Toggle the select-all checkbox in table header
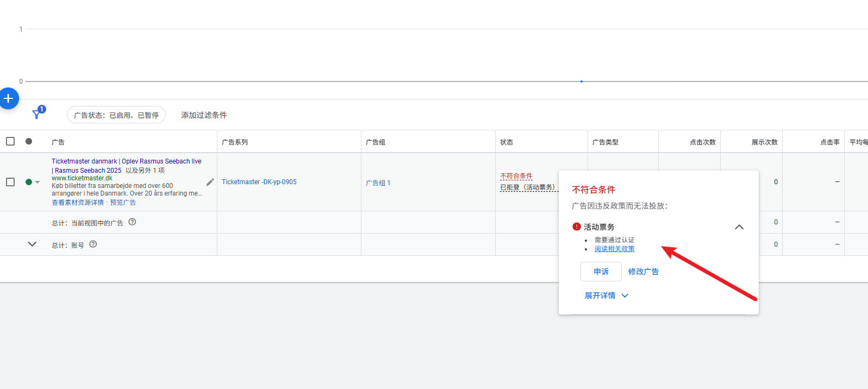Screen dimensions: 868x389 10,141
